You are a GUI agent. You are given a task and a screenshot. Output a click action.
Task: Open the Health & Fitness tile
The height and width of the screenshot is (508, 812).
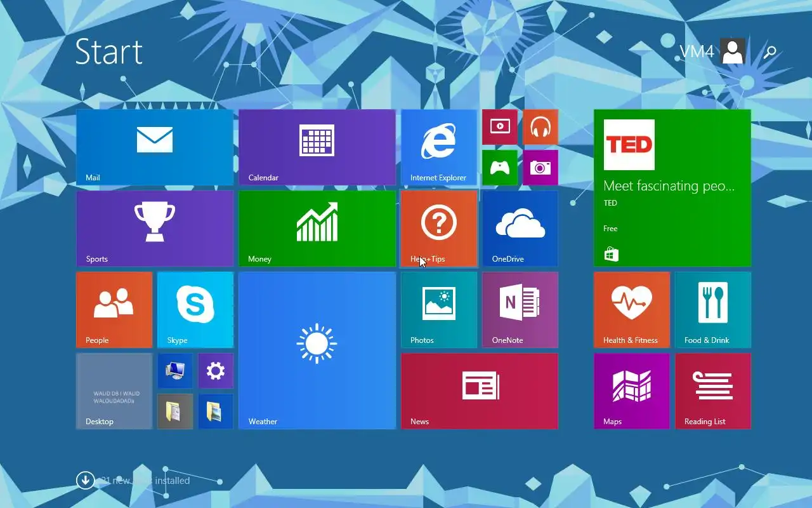tap(632, 310)
